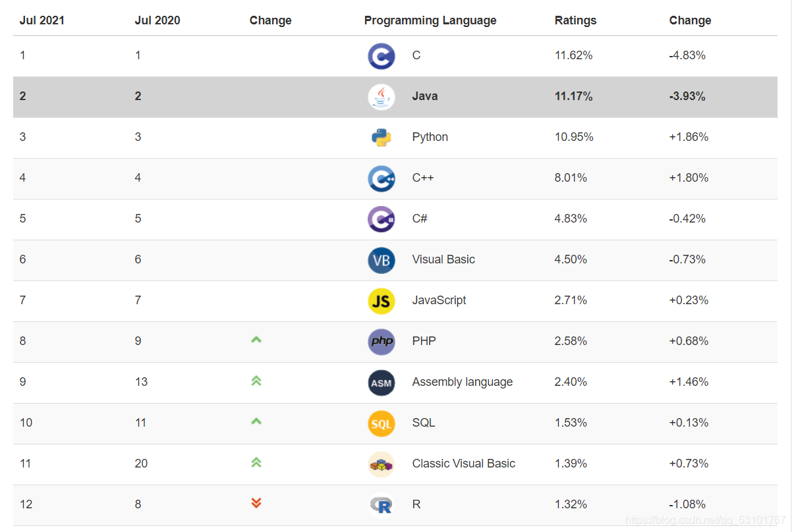
Task: Click Jul 2020 rank 20 cell
Action: (141, 464)
